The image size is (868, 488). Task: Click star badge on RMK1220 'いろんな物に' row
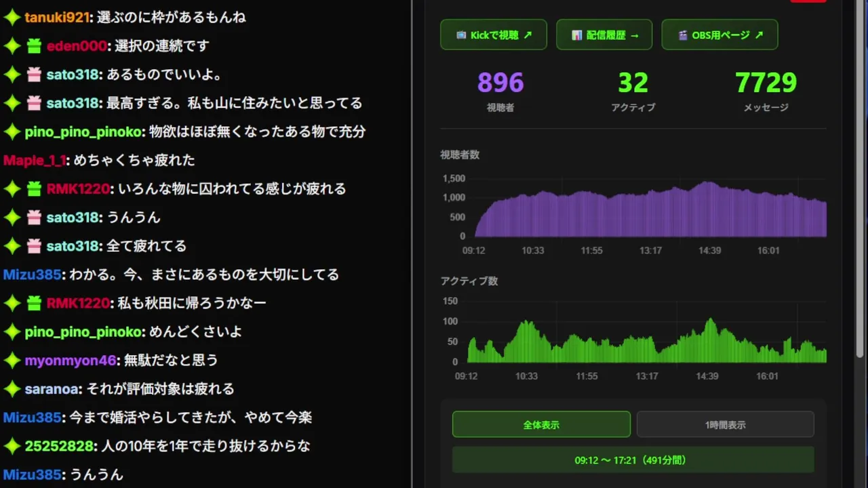point(12,188)
